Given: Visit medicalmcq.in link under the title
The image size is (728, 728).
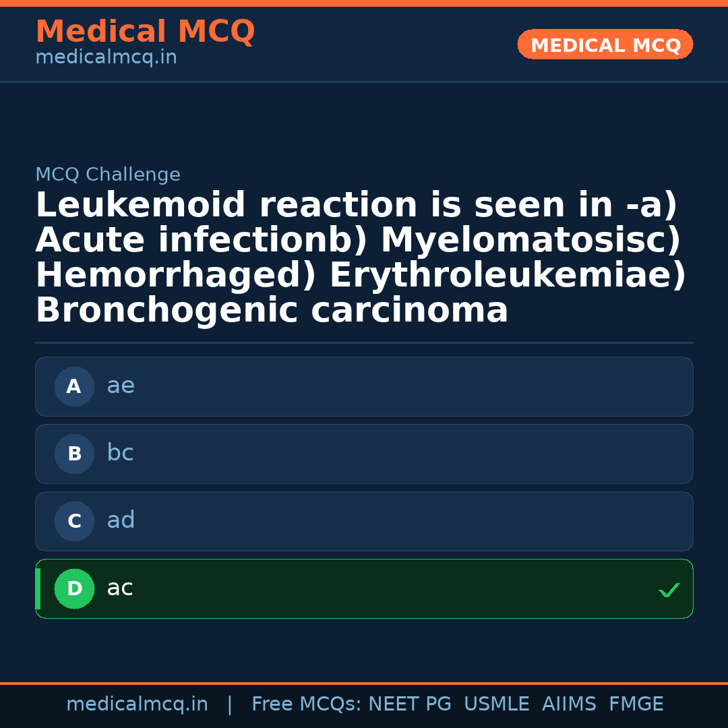Looking at the screenshot, I should [106, 58].
